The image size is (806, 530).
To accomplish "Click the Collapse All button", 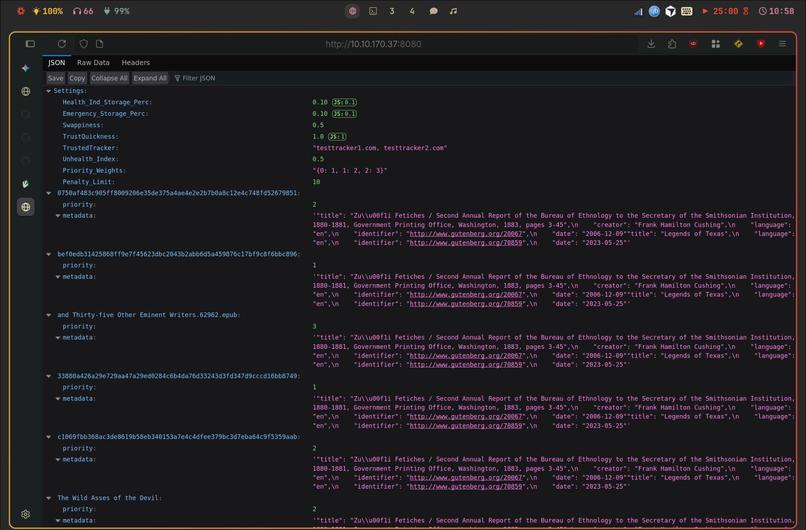I will (109, 78).
